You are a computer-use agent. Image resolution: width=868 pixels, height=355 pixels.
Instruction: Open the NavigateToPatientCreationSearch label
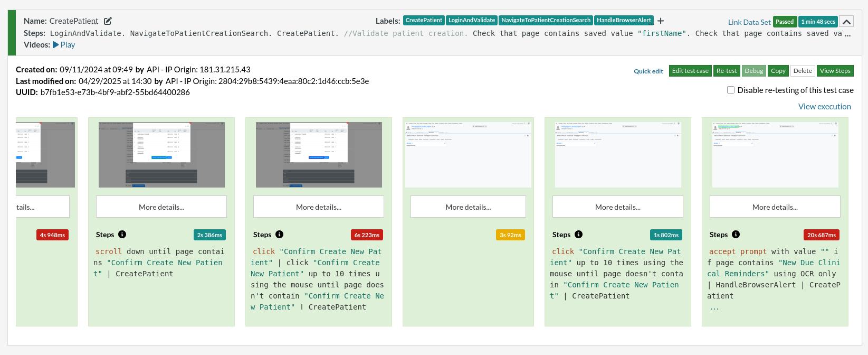pos(546,20)
